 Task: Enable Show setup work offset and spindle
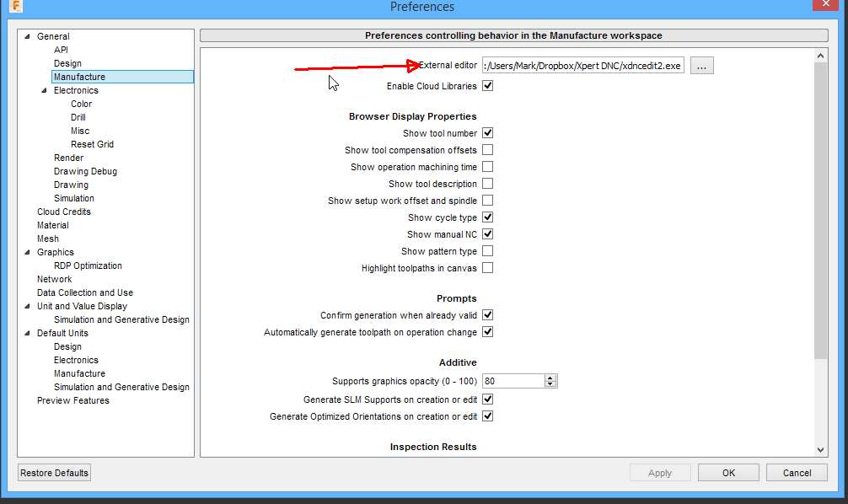pyautogui.click(x=488, y=201)
